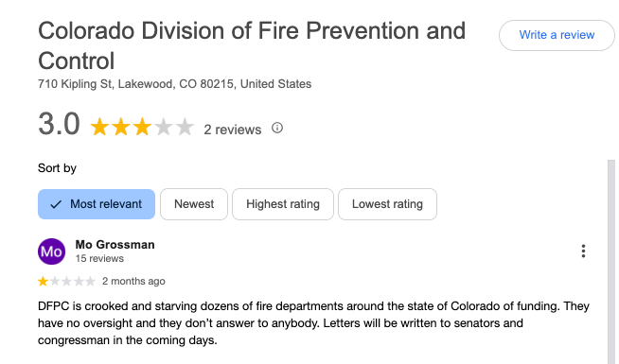Click the checkmark icon in Most relevant
Image resolution: width=619 pixels, height=364 pixels.
tap(56, 204)
